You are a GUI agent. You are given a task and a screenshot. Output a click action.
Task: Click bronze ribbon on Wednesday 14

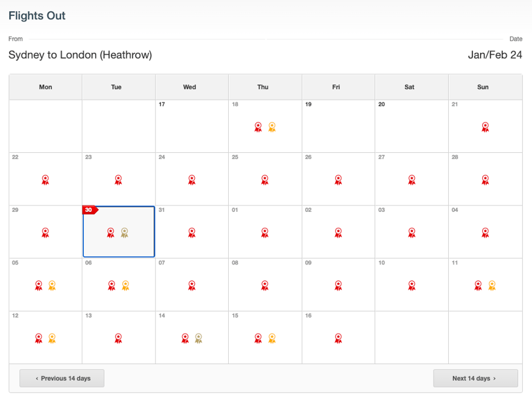(x=198, y=338)
